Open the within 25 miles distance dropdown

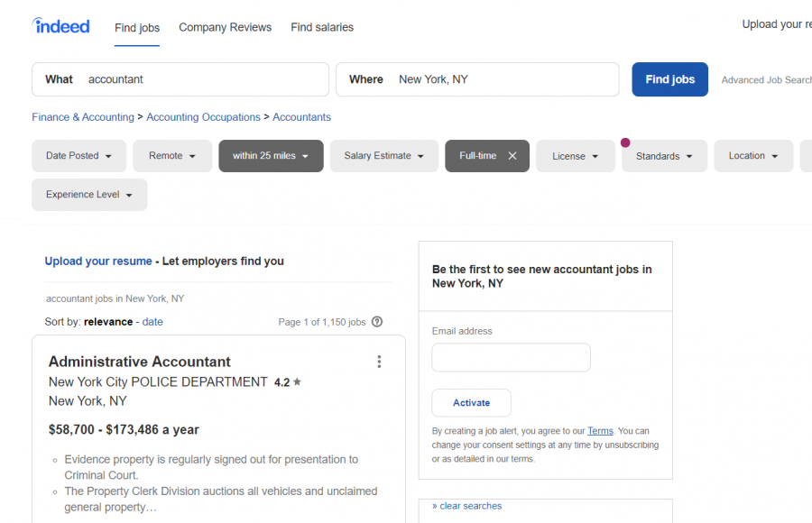[x=271, y=155]
